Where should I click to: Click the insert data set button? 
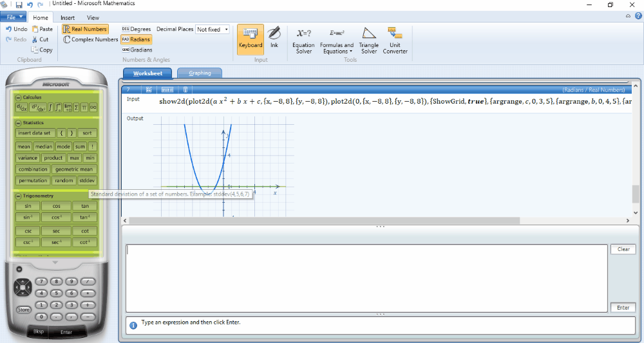click(x=34, y=133)
